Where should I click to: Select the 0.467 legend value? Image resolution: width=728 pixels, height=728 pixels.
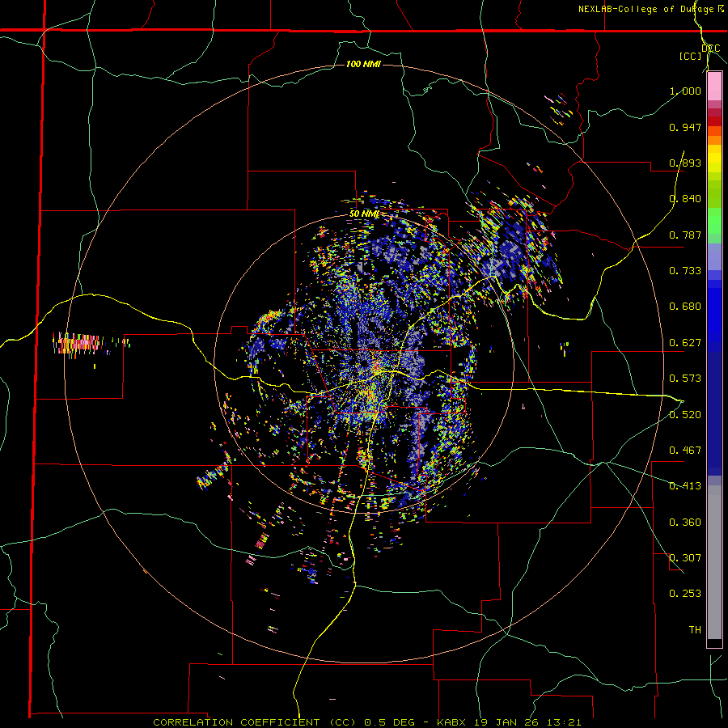[685, 451]
